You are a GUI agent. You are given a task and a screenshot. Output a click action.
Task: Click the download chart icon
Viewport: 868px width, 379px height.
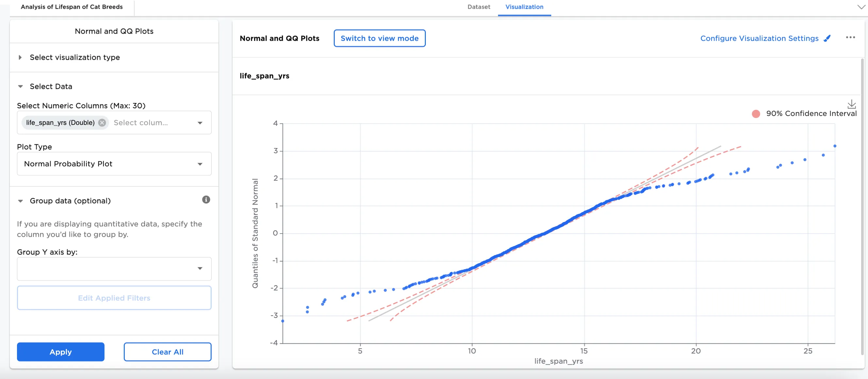pos(851,104)
